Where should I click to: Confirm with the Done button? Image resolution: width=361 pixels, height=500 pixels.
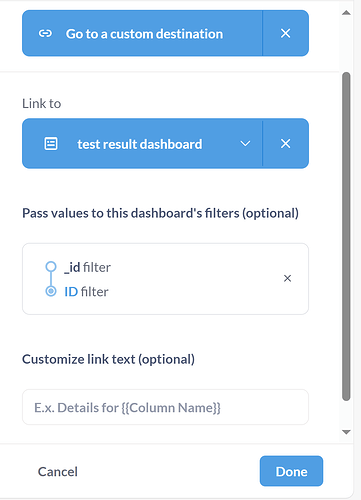click(291, 471)
